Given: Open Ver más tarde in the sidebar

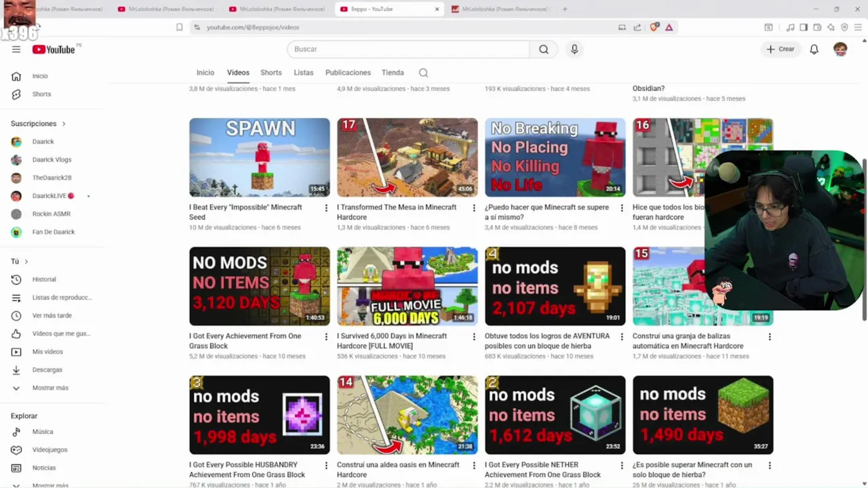Looking at the screenshot, I should pyautogui.click(x=53, y=315).
